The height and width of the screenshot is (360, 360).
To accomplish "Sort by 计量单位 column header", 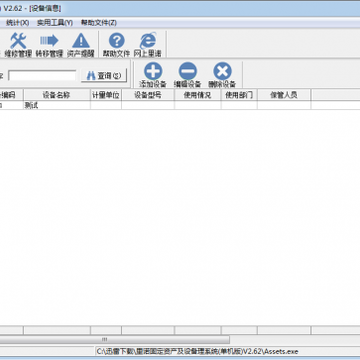I will click(106, 95).
